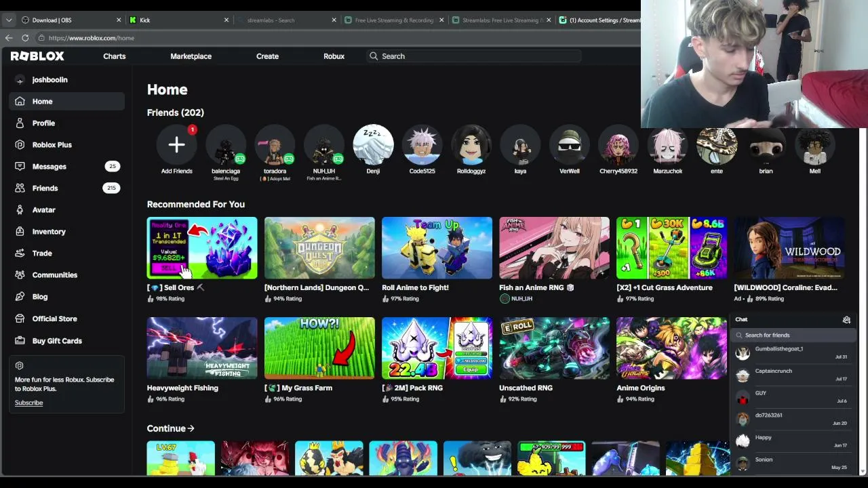
Task: Open joshboolin account in the sidebar
Action: pos(50,80)
